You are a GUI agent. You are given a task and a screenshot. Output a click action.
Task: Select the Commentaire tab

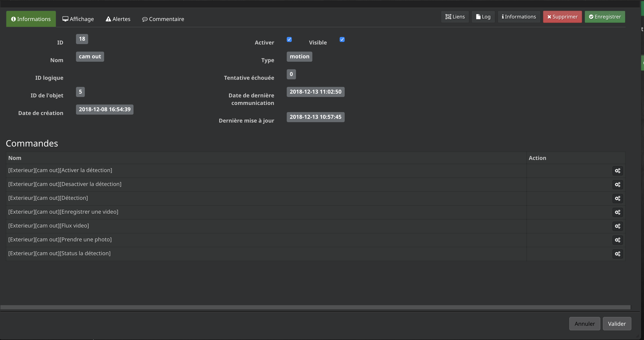[x=163, y=19]
